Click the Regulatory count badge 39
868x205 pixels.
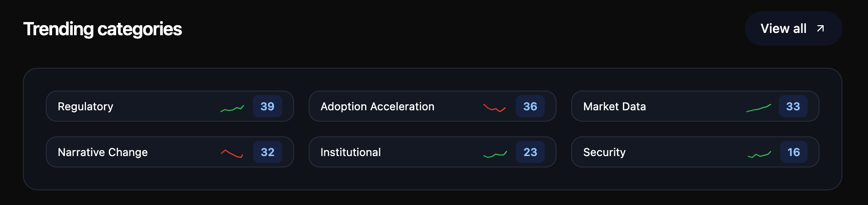(x=268, y=107)
